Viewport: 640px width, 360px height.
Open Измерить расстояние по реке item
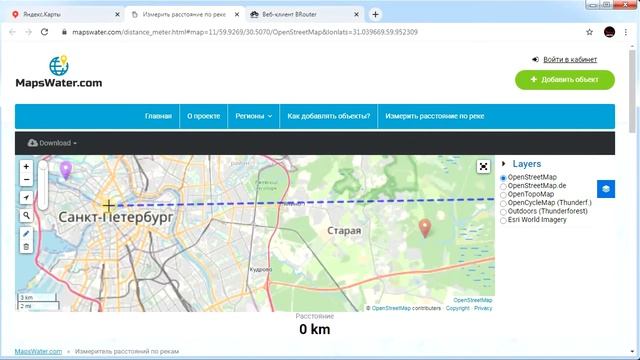435,116
